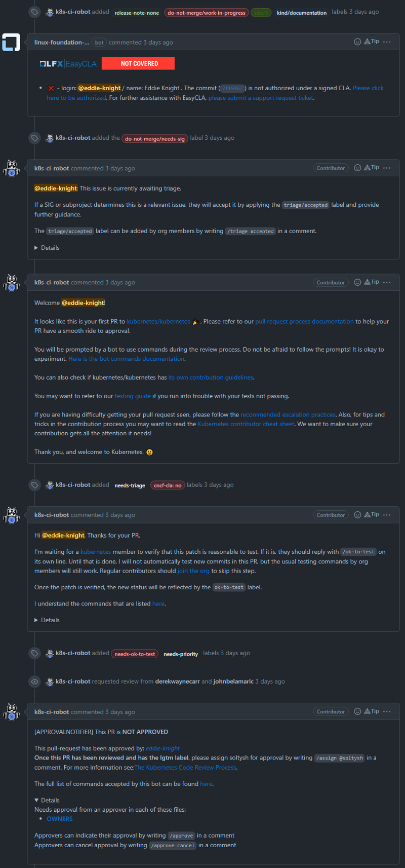This screenshot has height=868, width=405.
Task: Open options menu on linux-foundation bot comment
Action: click(x=387, y=42)
